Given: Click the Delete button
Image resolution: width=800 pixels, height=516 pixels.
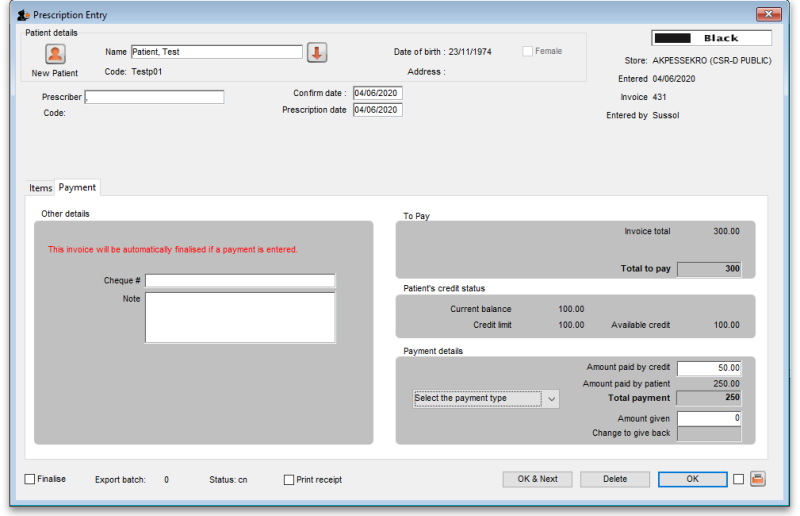Looking at the screenshot, I should (x=615, y=479).
